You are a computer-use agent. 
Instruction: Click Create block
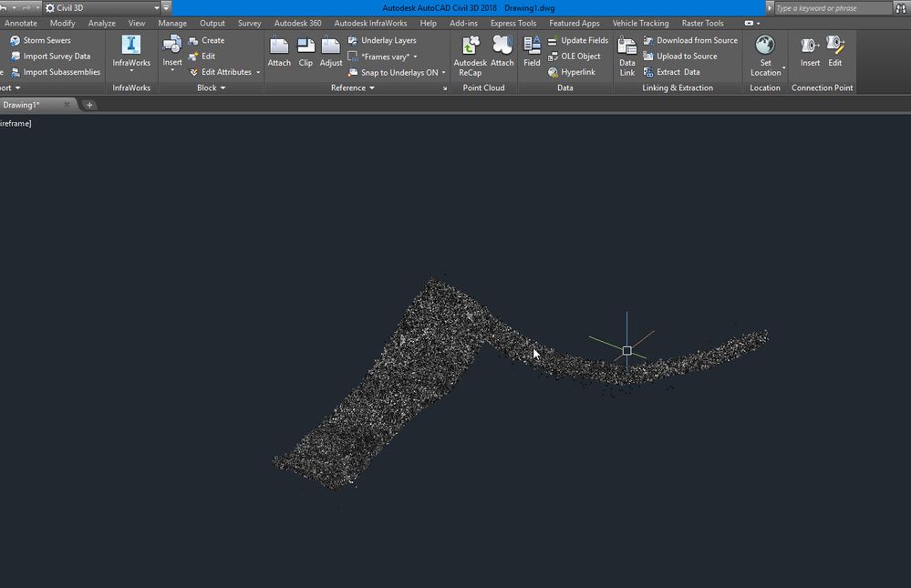tap(206, 41)
